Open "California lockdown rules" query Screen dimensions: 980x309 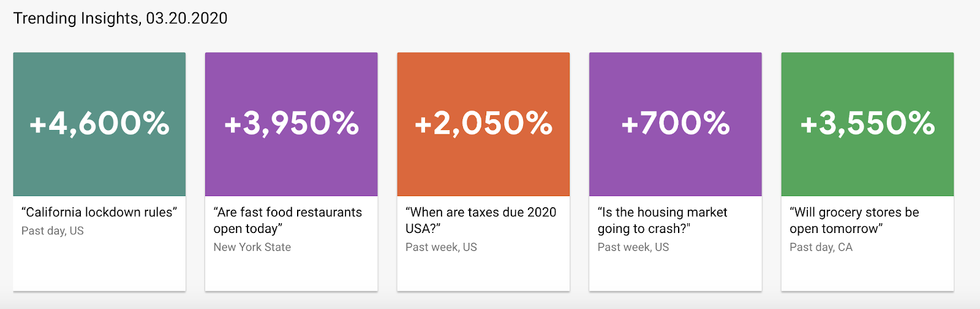[x=99, y=212]
